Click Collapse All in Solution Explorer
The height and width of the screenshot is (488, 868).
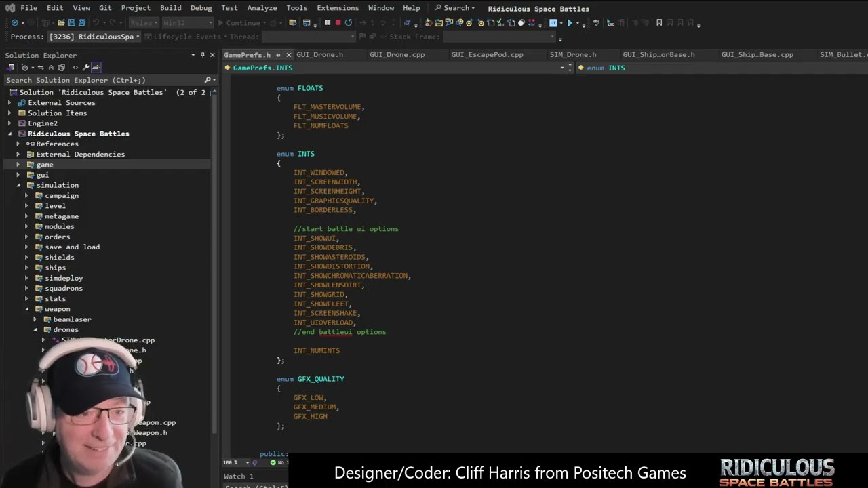click(x=51, y=68)
